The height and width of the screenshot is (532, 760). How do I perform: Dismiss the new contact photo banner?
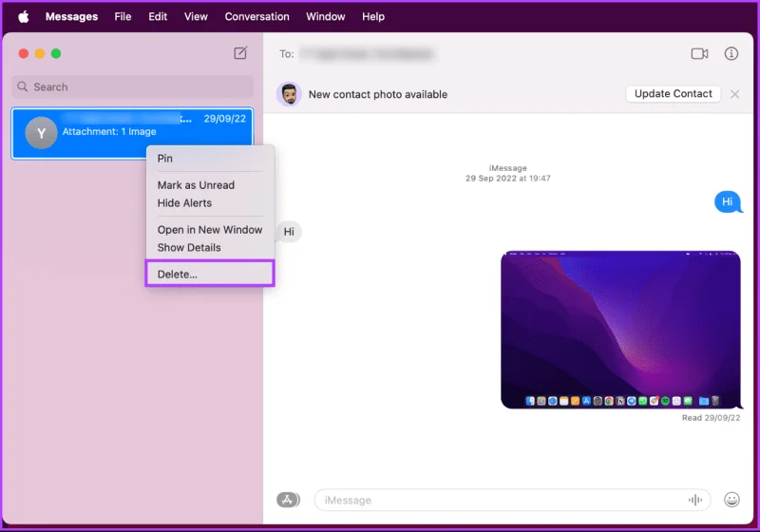click(734, 94)
